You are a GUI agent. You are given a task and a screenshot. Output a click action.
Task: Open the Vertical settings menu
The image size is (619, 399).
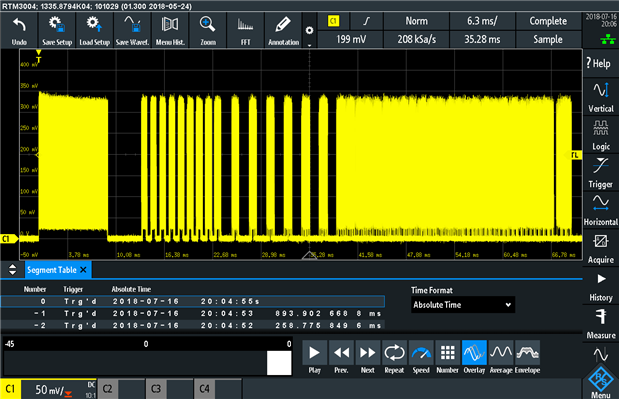(x=600, y=97)
